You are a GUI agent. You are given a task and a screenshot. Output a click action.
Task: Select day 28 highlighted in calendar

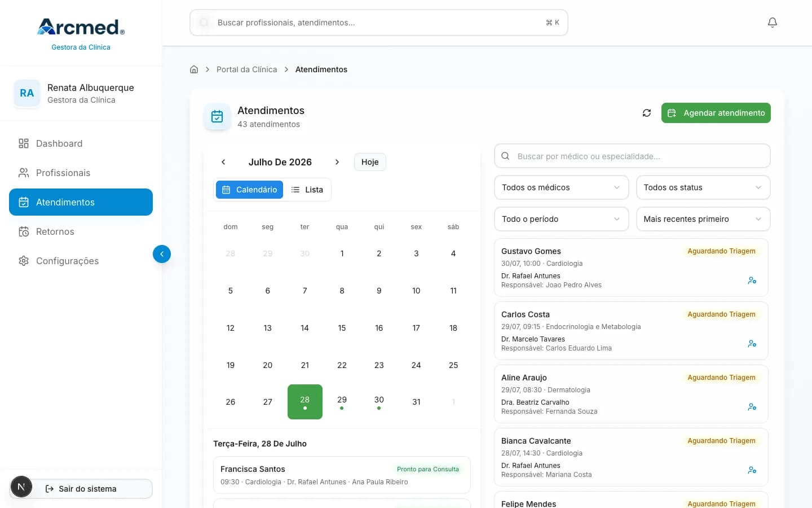(x=305, y=402)
